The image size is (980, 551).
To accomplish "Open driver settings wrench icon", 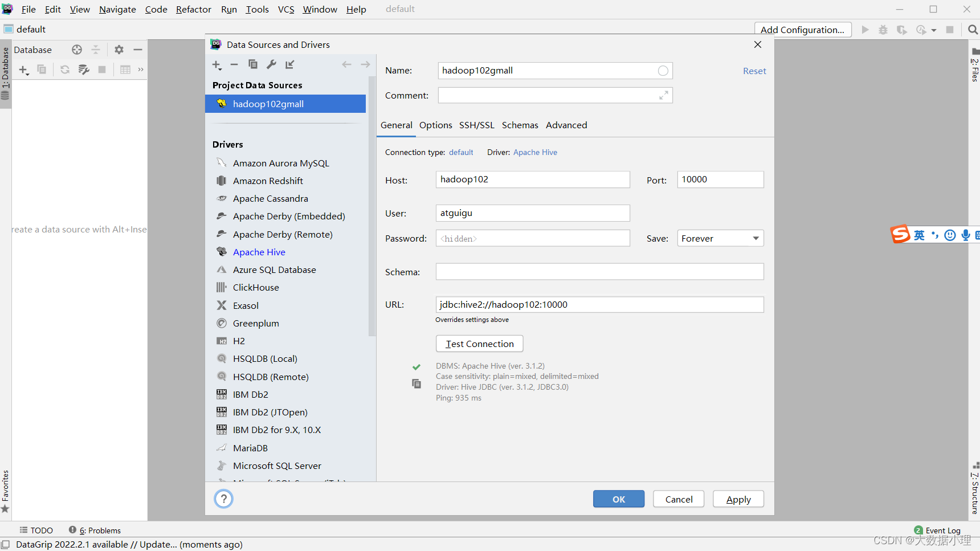I will pyautogui.click(x=271, y=64).
